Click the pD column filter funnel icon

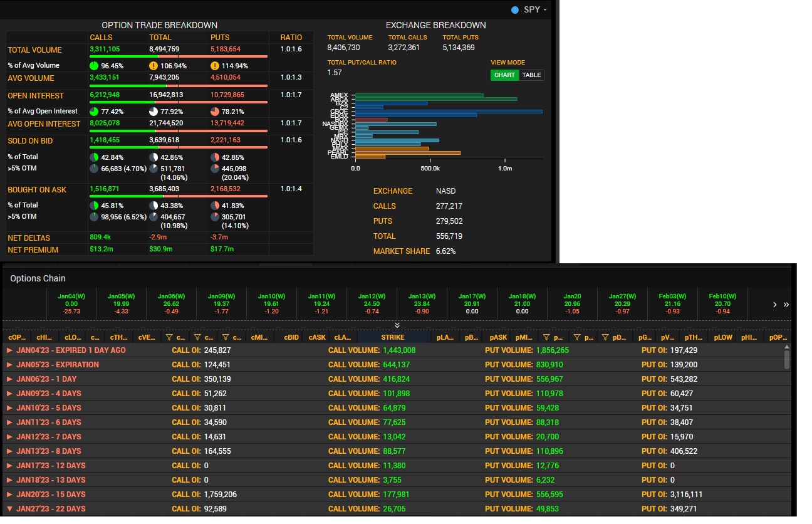605,337
